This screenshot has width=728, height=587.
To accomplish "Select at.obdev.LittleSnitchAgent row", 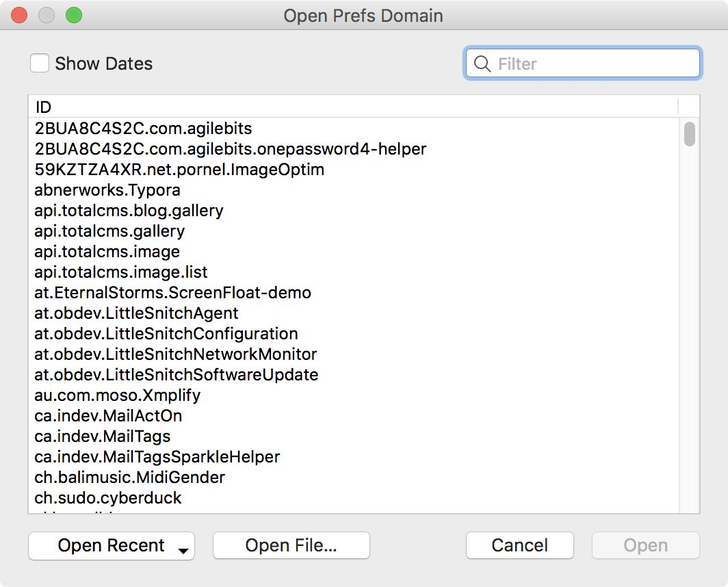I will click(354, 313).
